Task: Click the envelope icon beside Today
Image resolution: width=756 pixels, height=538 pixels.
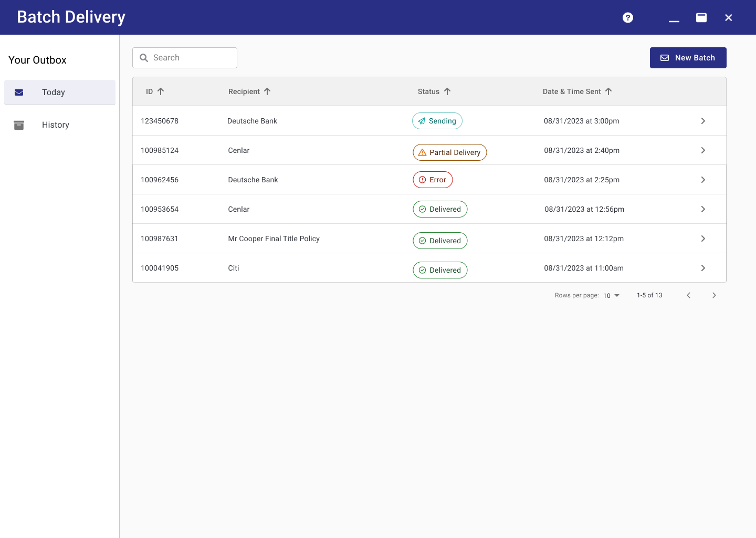Action: point(19,92)
